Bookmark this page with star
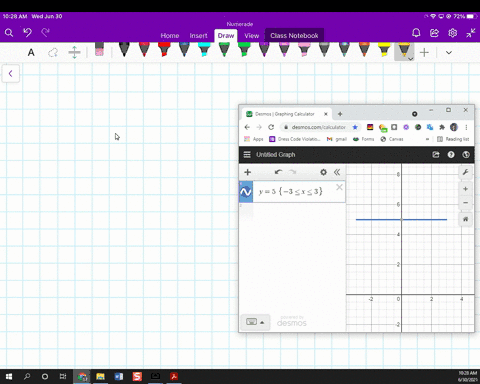 coord(355,127)
